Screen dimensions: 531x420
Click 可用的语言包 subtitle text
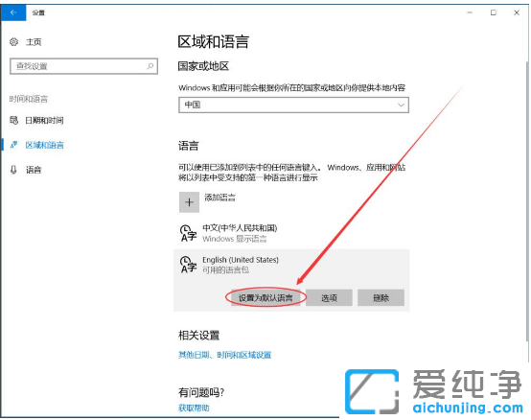[225, 270]
